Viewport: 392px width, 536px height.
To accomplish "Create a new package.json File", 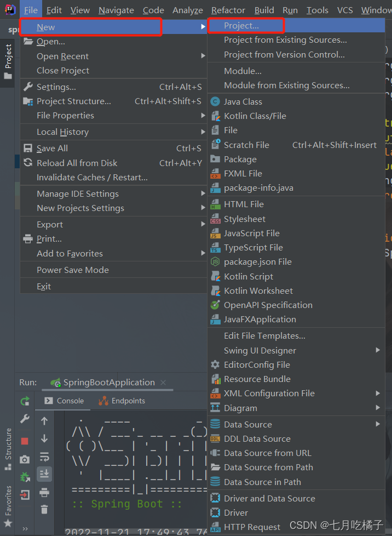I will [296, 262].
